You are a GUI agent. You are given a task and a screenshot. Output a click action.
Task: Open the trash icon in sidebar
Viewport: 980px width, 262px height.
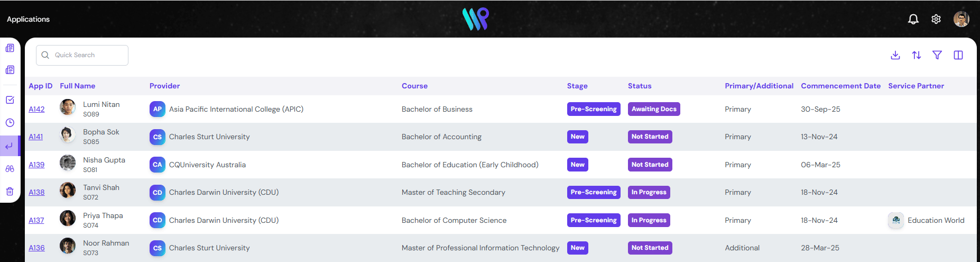[x=10, y=192]
